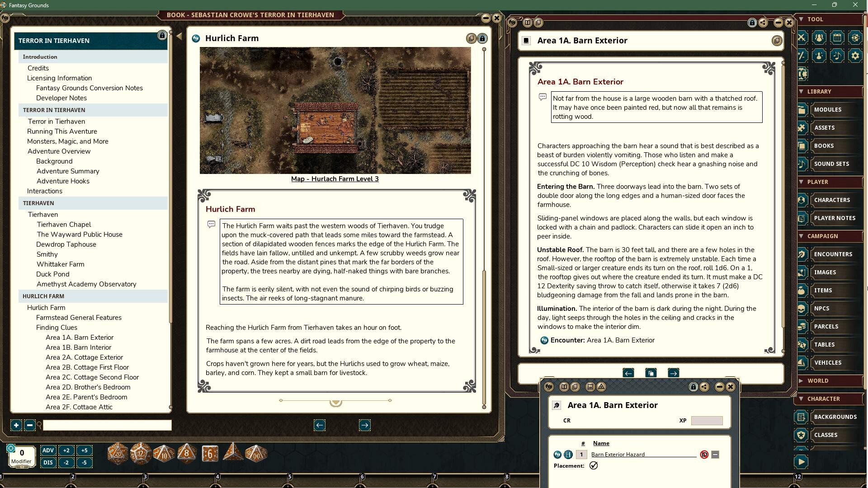Open the Sound tool
Viewport: 868px width, 488px height.
[837, 56]
